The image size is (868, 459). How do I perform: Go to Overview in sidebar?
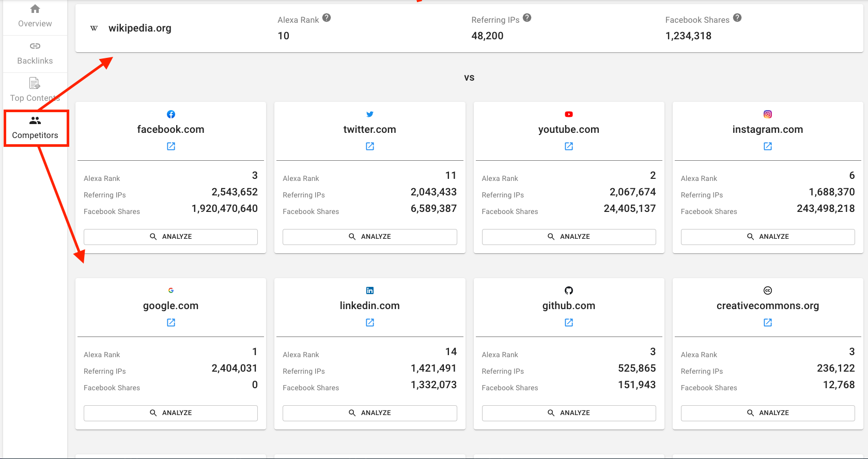(35, 16)
